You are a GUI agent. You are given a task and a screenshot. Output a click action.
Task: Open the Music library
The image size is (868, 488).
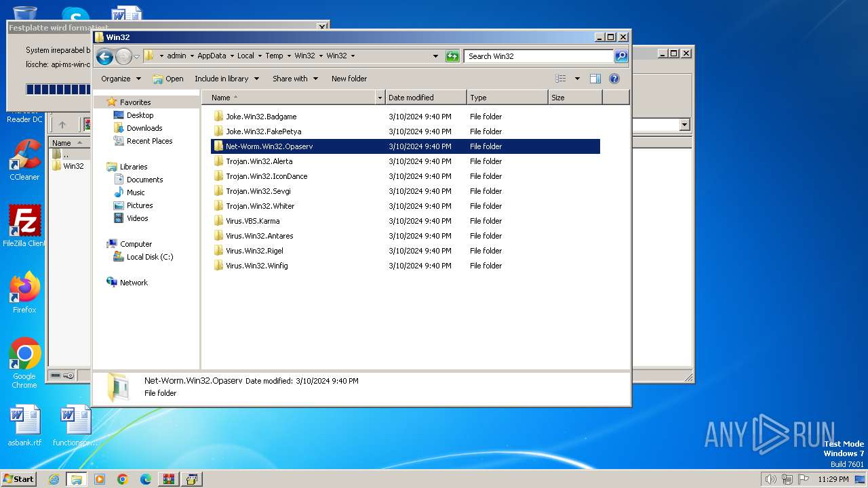click(136, 192)
